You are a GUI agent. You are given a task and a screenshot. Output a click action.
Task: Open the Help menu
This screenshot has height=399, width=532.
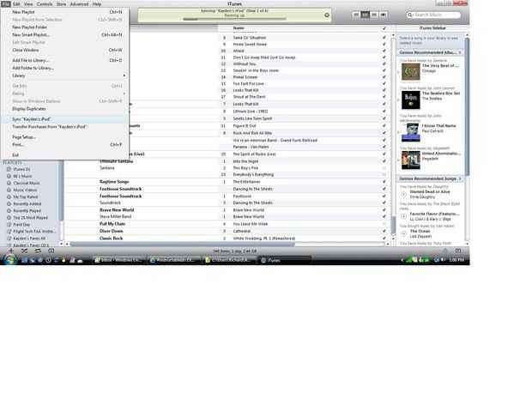(97, 4)
